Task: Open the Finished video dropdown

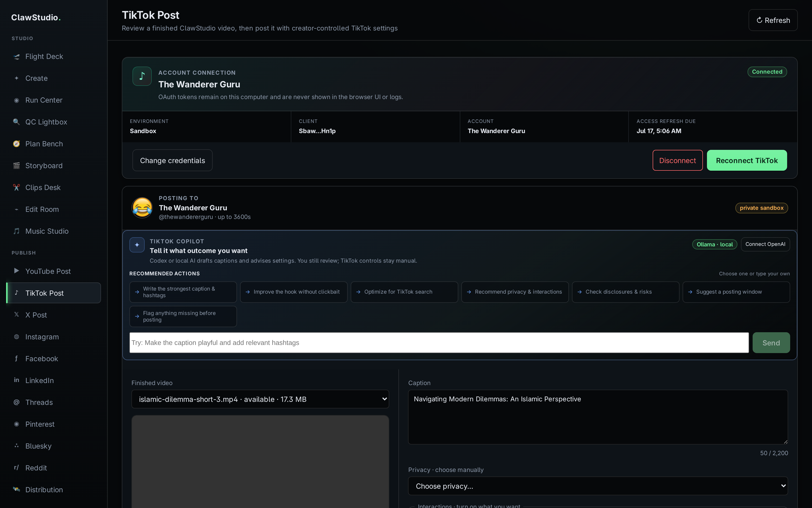Action: click(x=260, y=399)
